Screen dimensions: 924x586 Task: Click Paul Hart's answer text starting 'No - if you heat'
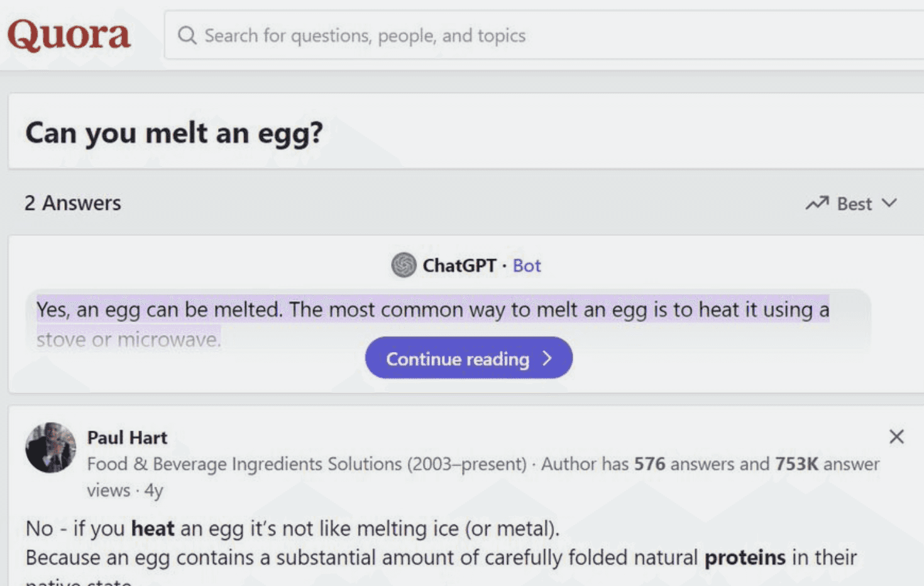click(292, 528)
